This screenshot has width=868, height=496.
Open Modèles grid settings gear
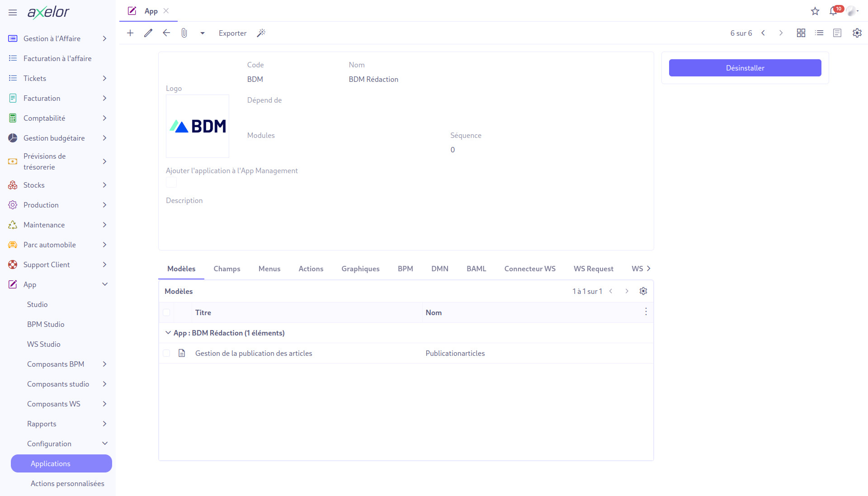[643, 291]
